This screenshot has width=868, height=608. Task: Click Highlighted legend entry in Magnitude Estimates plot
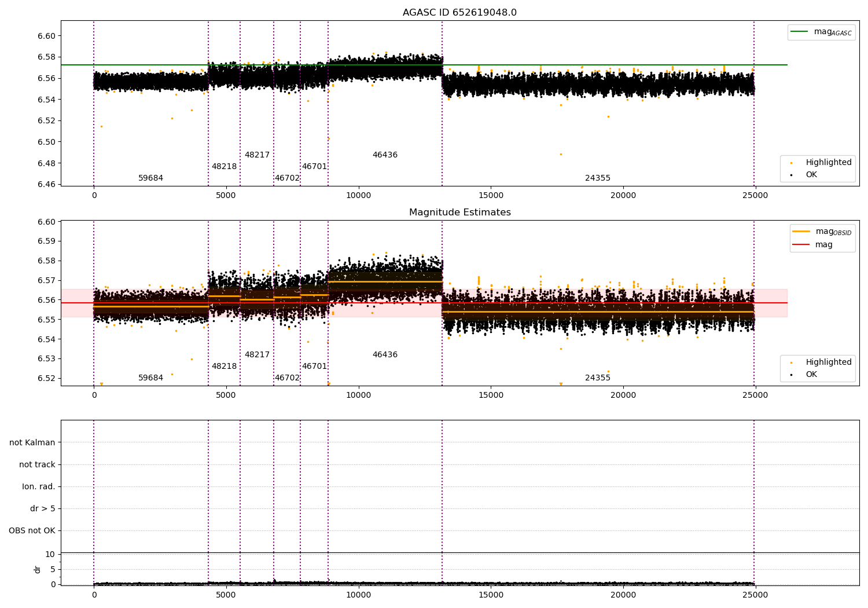[x=829, y=362]
